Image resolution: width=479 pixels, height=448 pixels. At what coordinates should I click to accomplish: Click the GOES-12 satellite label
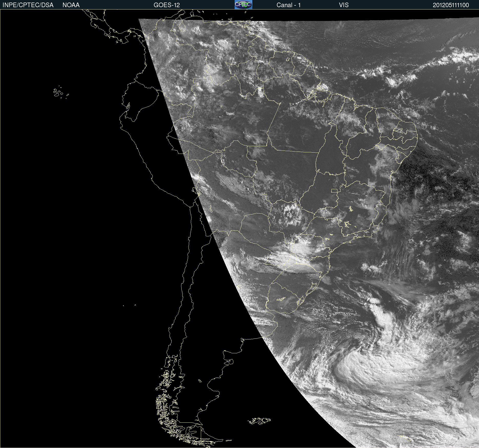[167, 5]
